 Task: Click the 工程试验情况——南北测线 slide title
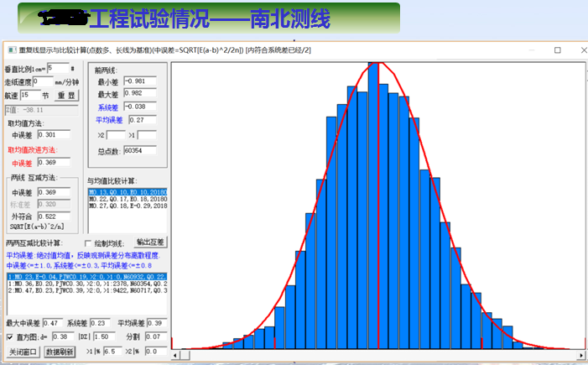[x=210, y=18]
